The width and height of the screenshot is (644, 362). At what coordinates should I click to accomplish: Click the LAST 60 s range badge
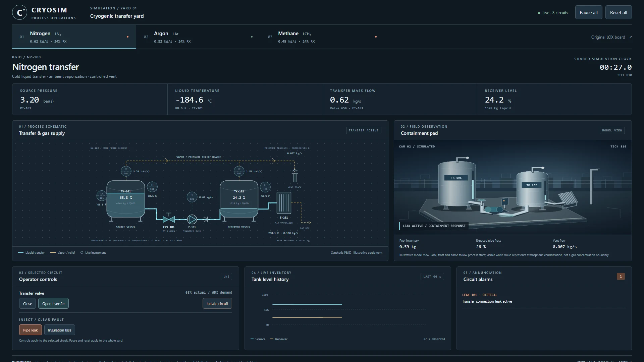coord(432,277)
